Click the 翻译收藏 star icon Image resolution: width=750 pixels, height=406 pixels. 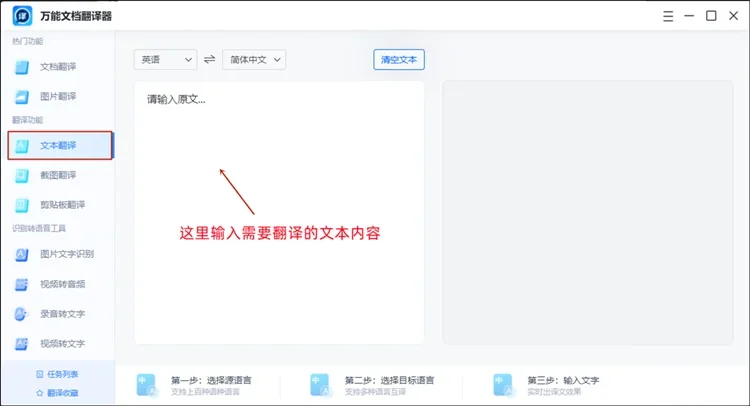tap(40, 393)
